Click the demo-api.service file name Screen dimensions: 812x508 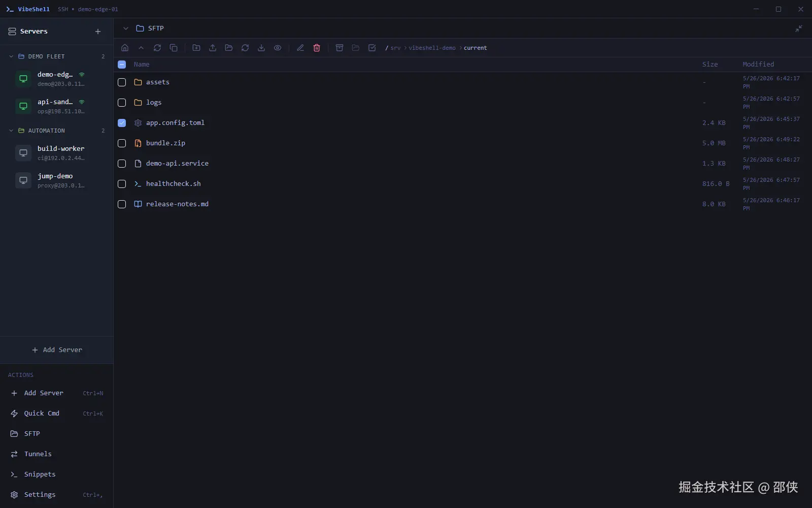(x=177, y=164)
